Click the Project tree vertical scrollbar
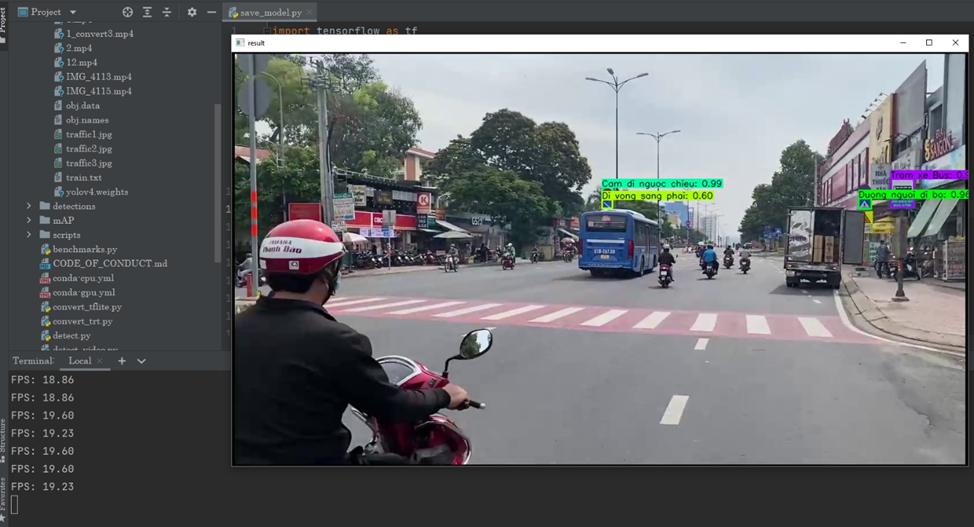The height and width of the screenshot is (527, 974). (217, 183)
